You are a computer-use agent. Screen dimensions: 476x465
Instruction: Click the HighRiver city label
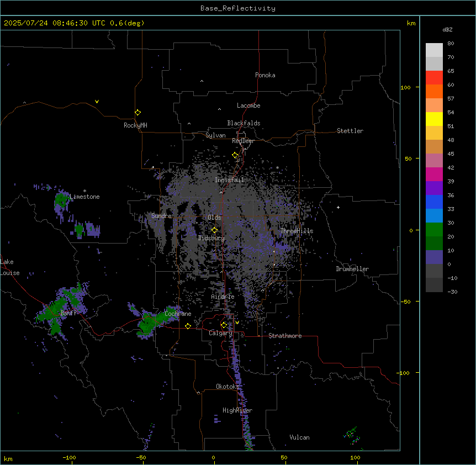point(237,410)
